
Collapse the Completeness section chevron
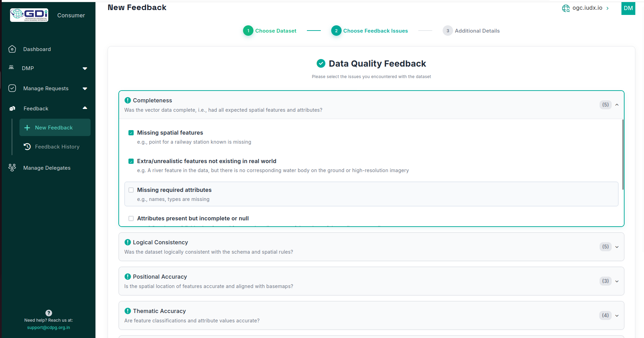point(617,105)
